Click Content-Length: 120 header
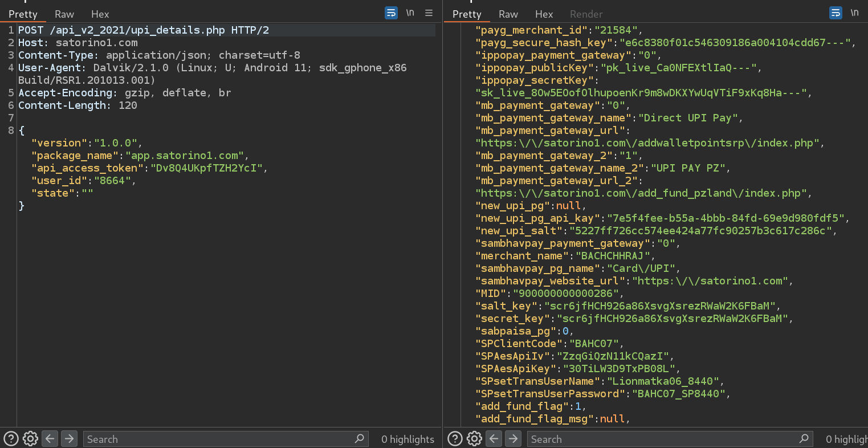The image size is (868, 448). click(78, 105)
